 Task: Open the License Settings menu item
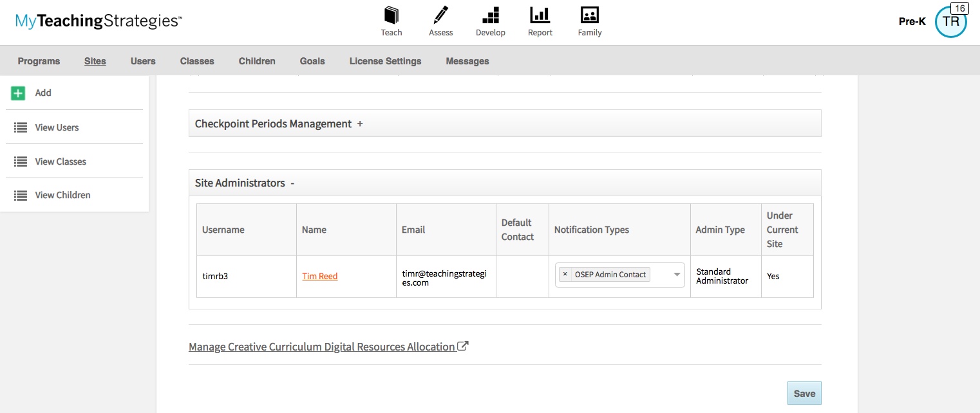[x=385, y=60]
